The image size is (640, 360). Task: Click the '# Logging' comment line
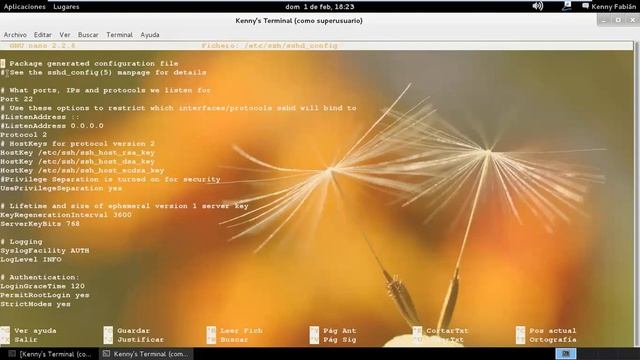coord(21,242)
